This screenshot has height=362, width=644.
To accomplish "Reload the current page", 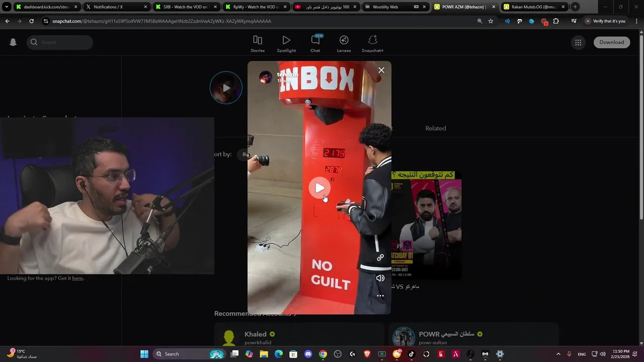I will click(31, 21).
